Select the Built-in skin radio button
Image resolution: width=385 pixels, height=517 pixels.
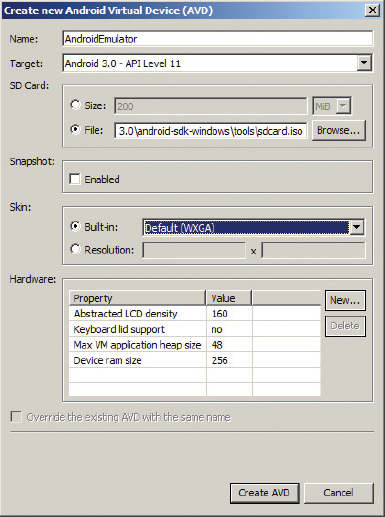[75, 226]
